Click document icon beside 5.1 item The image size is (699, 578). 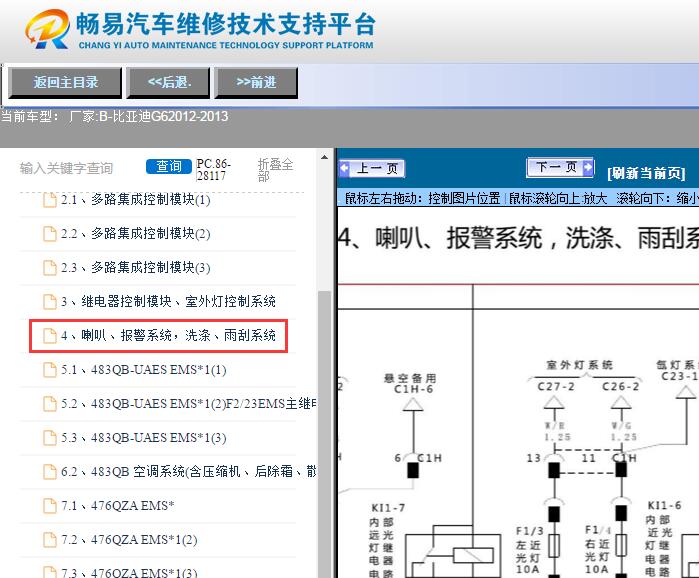point(49,370)
